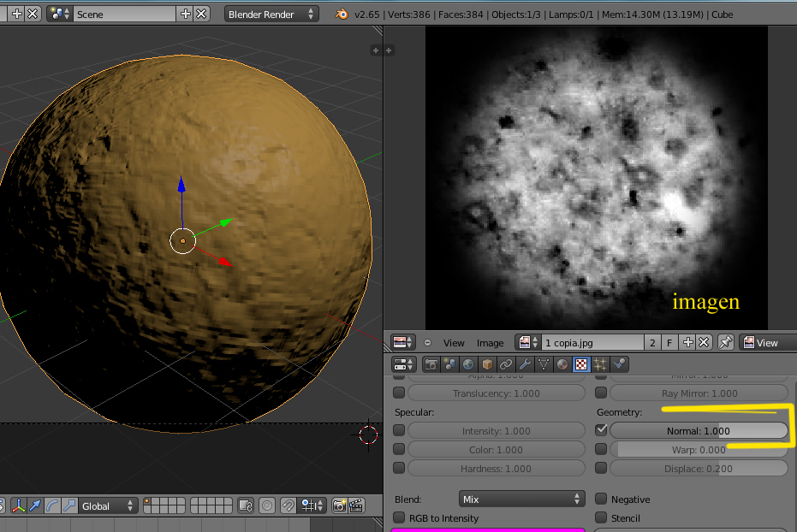Switch to the Material properties tab

562,364
